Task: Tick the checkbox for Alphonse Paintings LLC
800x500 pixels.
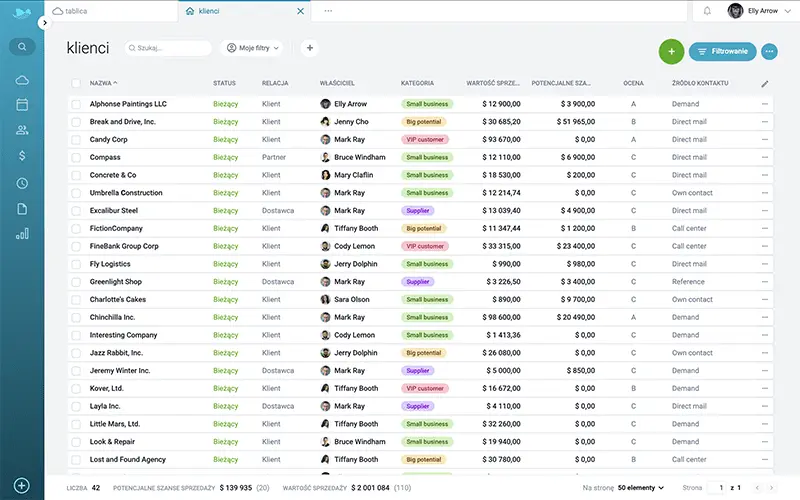Action: pos(76,104)
